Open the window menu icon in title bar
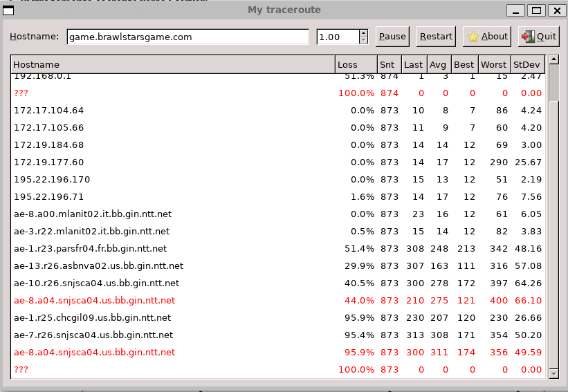The height and width of the screenshot is (392, 568). 8,10
